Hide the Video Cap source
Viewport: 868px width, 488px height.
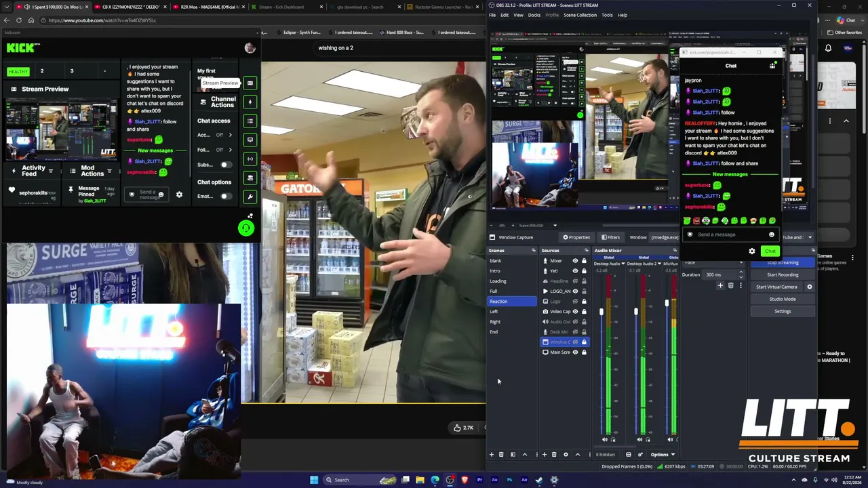(x=575, y=312)
